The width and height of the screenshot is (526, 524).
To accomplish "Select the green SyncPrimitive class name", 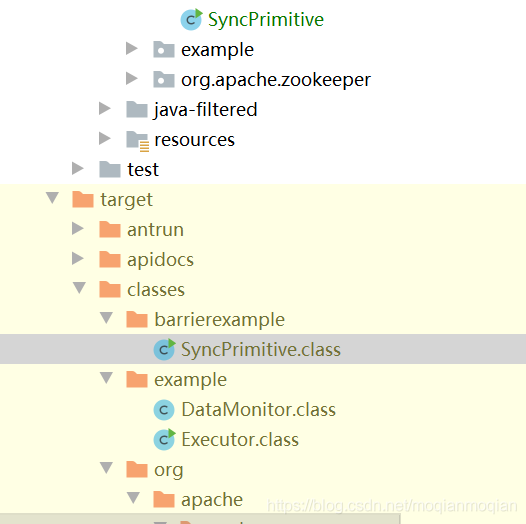I will 266,19.
